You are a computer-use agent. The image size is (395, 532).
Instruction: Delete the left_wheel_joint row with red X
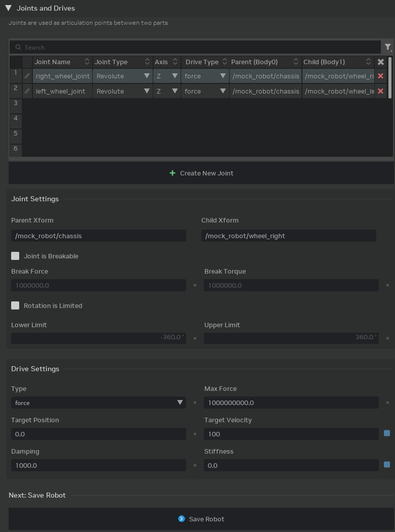pos(381,91)
